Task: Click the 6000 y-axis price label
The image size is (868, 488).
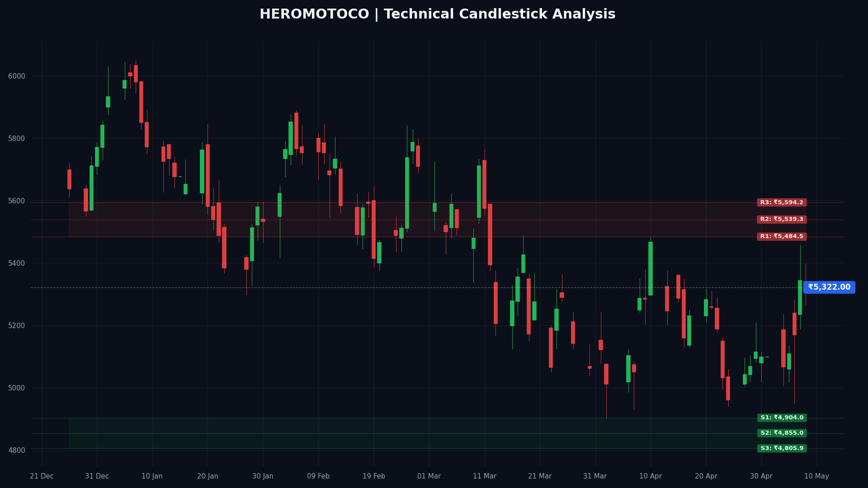Action: [17, 76]
